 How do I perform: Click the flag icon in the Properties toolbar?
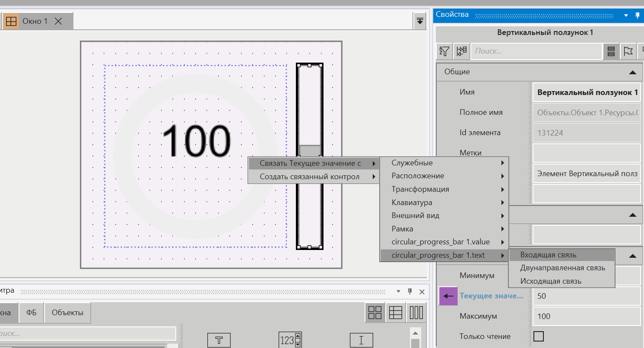(628, 51)
